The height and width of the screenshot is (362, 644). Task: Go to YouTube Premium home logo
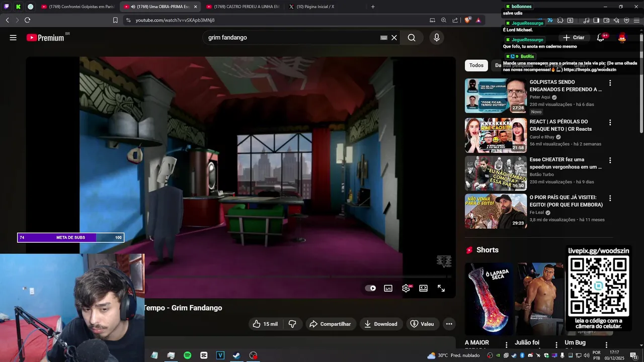(x=46, y=38)
